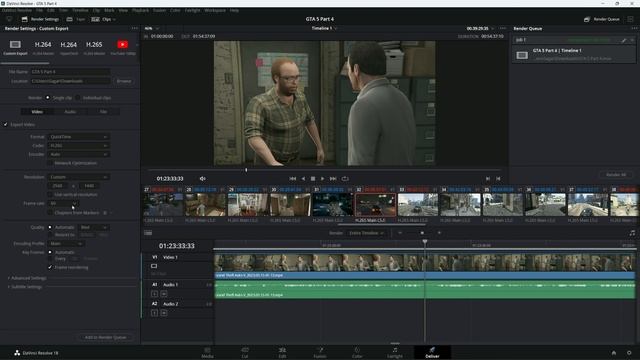The image size is (640, 360).
Task: Pick the H.265 Master preset
Action: 94,44
